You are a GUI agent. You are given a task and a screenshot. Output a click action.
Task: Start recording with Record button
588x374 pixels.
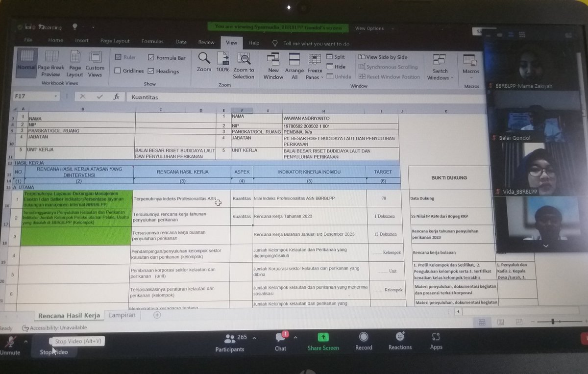point(364,342)
